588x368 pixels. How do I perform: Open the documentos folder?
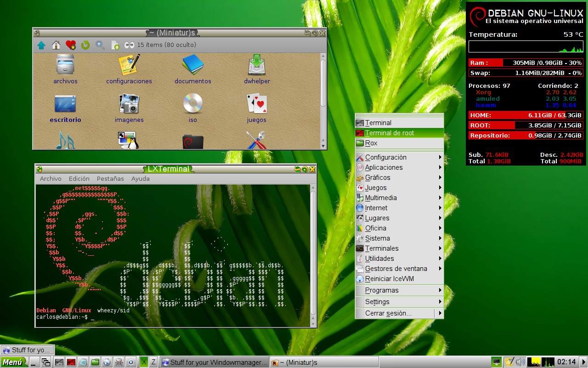click(192, 69)
